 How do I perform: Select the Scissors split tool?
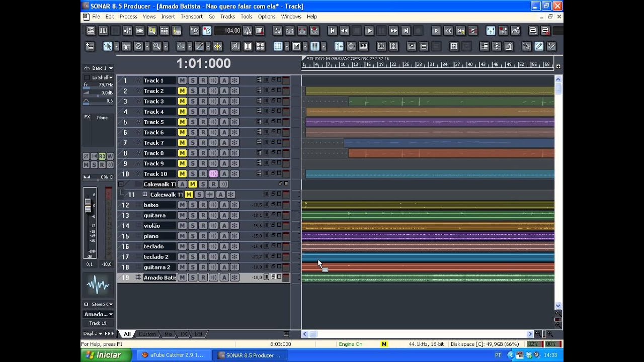tap(126, 46)
